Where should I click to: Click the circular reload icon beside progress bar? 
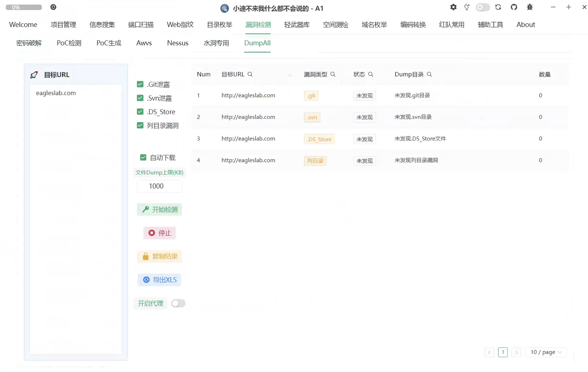[53, 7]
